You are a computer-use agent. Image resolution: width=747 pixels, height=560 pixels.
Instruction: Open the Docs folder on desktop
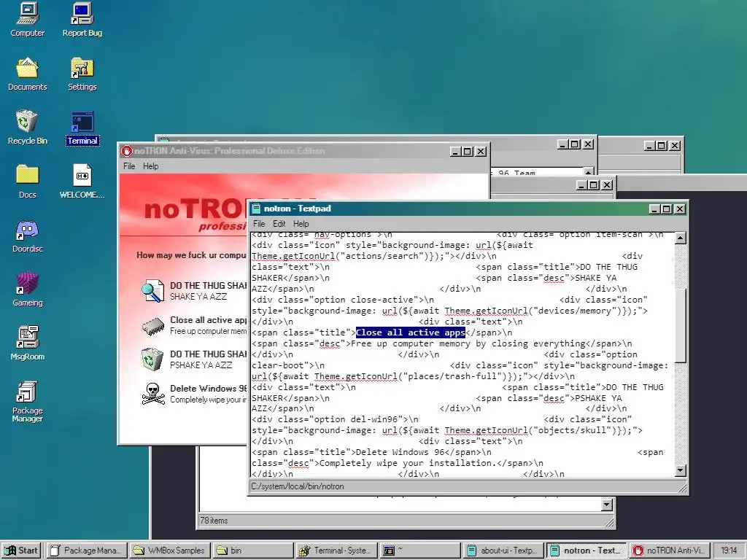(x=27, y=181)
